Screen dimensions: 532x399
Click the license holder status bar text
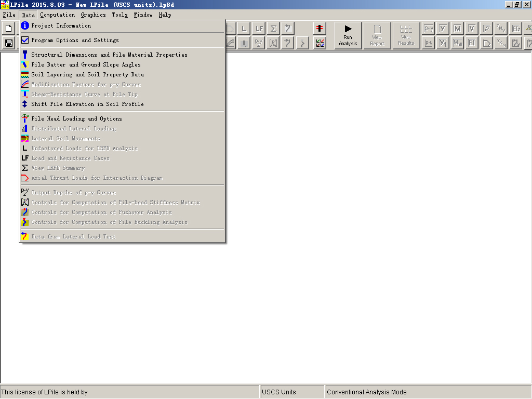(x=45, y=392)
